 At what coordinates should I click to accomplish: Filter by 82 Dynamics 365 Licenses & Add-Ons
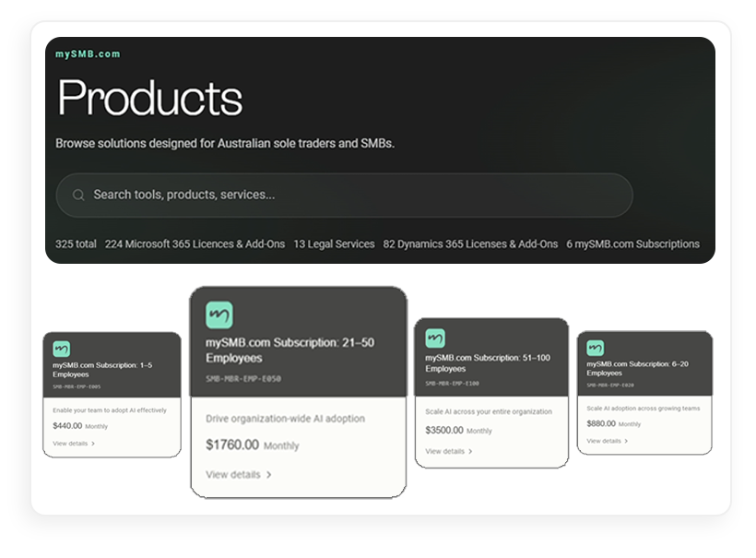(470, 244)
